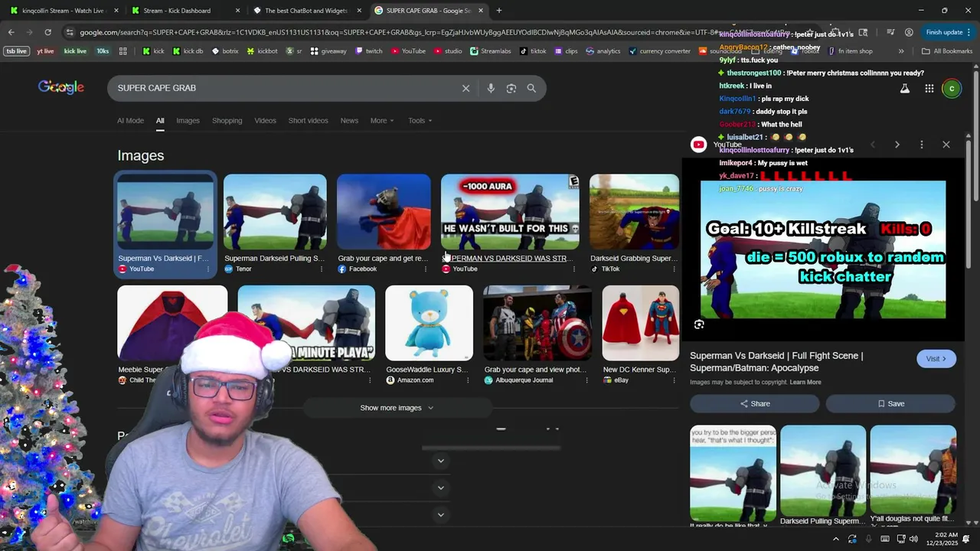
Task: Open preview panel more options menu
Action: [922, 145]
